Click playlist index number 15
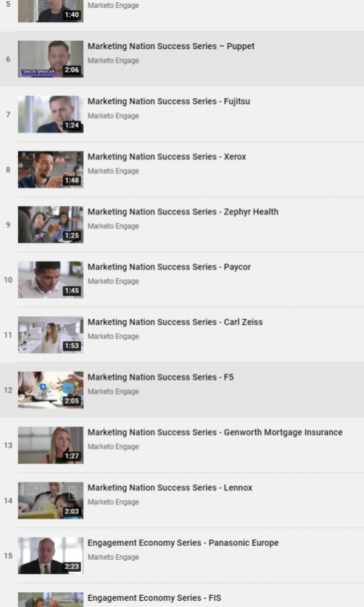Screen dimensions: 364x607 [8, 555]
